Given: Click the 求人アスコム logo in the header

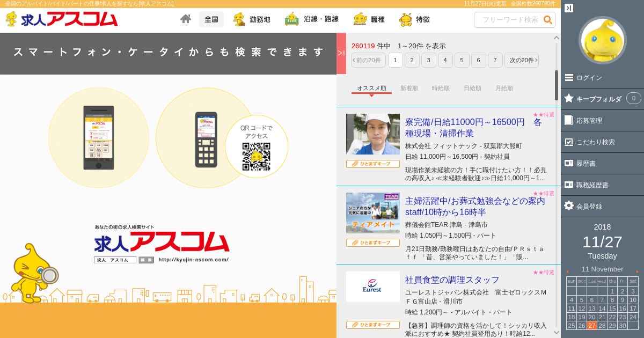Looking at the screenshot, I should [61, 19].
